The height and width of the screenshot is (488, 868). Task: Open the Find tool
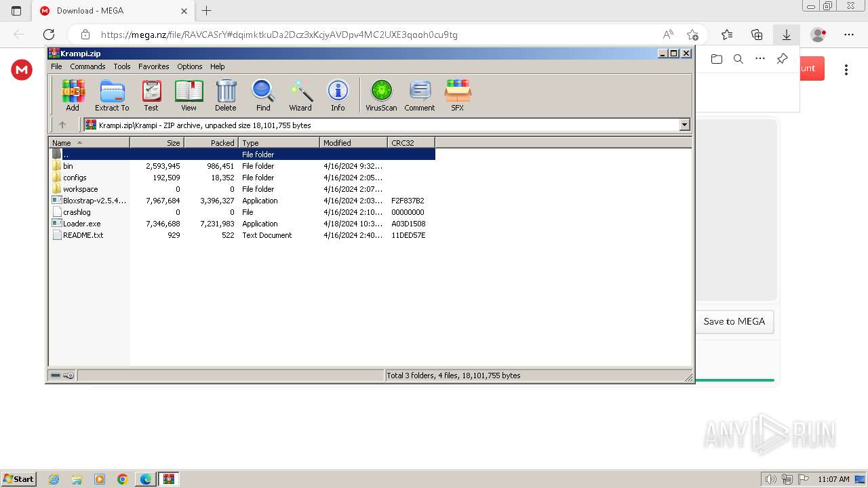[x=263, y=95]
